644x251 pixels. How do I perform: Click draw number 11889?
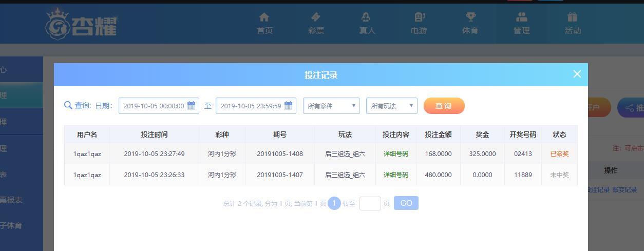pos(523,175)
